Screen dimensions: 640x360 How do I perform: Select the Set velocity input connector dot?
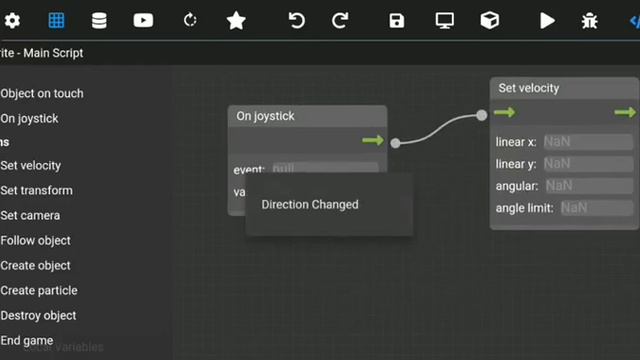[482, 115]
